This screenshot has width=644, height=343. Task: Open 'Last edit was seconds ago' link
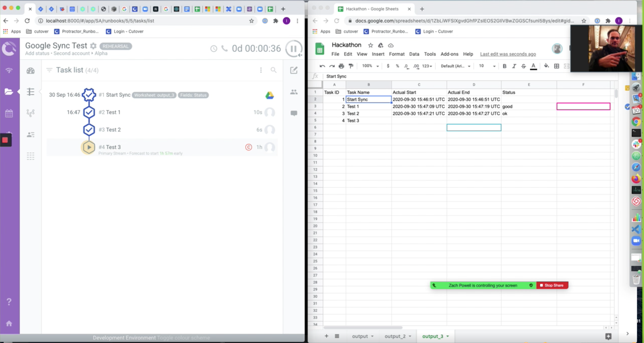coord(508,54)
